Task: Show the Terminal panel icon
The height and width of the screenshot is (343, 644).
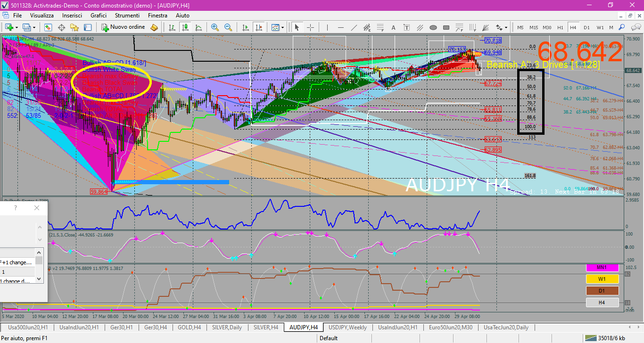Action: tap(88, 27)
